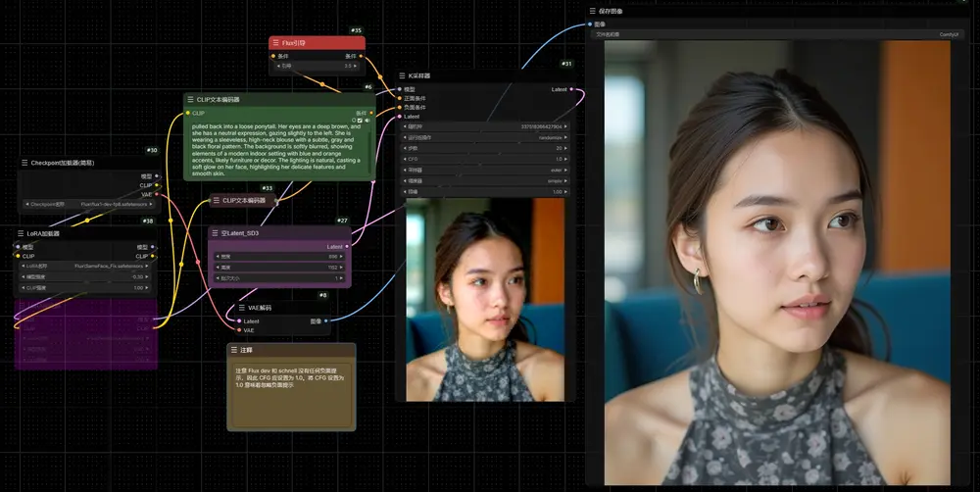The width and height of the screenshot is (980, 492).
Task: Increase the 引导 value with the right arrow
Action: [x=356, y=66]
